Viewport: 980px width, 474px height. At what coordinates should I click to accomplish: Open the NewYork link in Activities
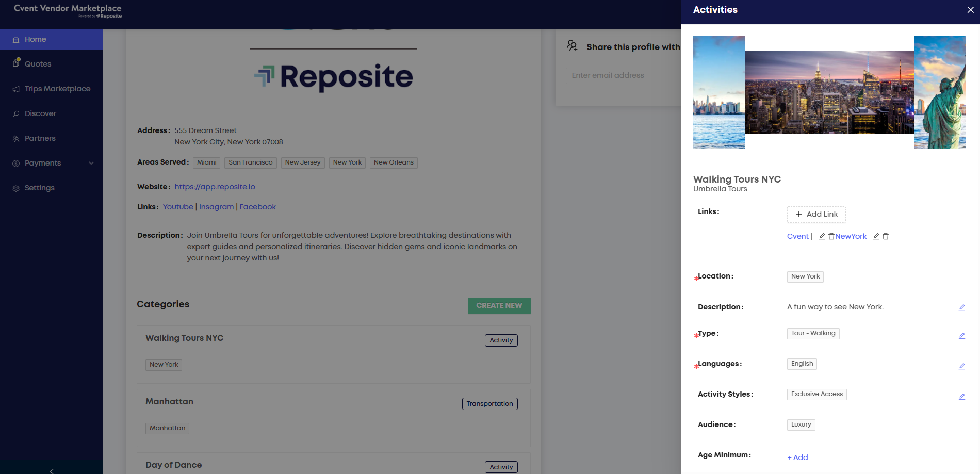(851, 236)
